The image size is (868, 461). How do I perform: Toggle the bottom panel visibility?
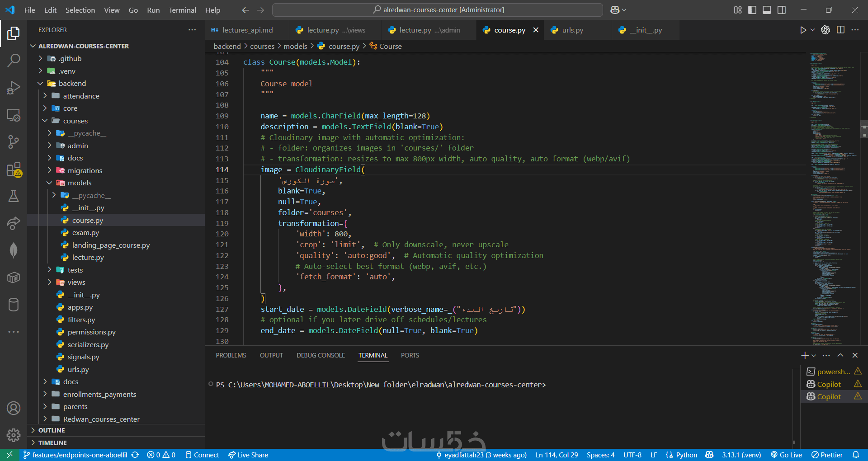click(x=767, y=10)
